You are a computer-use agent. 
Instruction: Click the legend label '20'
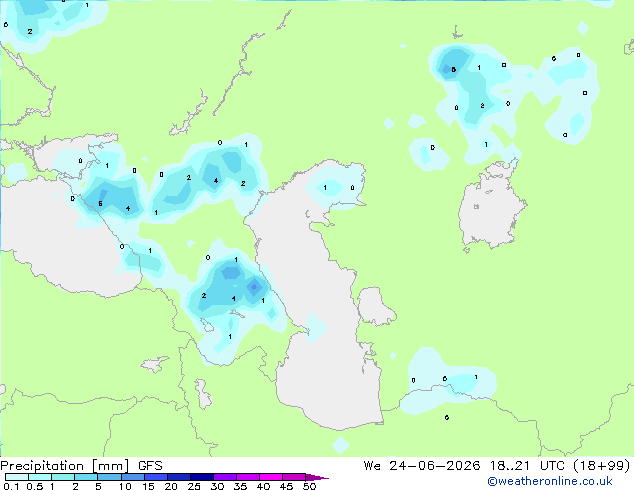click(171, 486)
